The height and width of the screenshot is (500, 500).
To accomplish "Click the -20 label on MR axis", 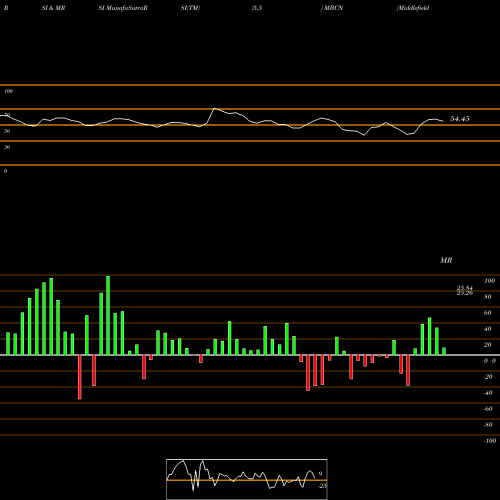I will [488, 377].
